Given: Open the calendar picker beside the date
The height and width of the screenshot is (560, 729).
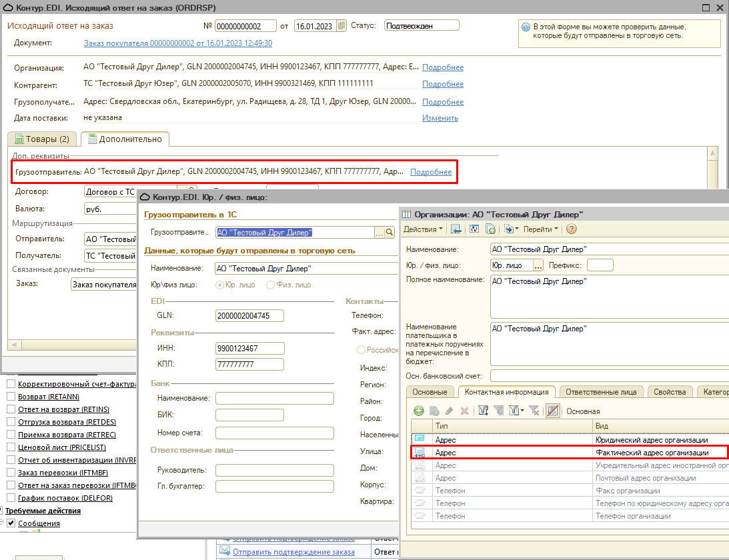Looking at the screenshot, I should point(341,26).
